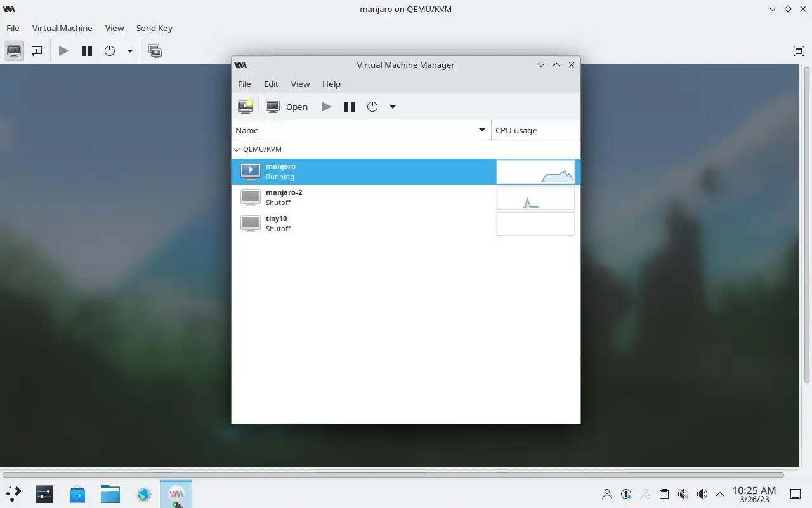This screenshot has width=812, height=508.
Task: Open Help menu in Virtual Machine Manager
Action: click(x=331, y=84)
